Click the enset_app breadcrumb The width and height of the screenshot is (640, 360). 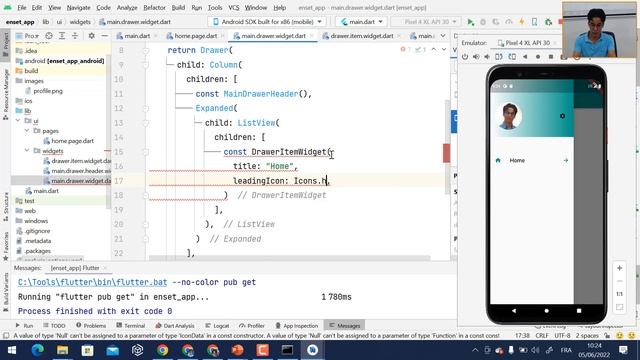(x=20, y=22)
